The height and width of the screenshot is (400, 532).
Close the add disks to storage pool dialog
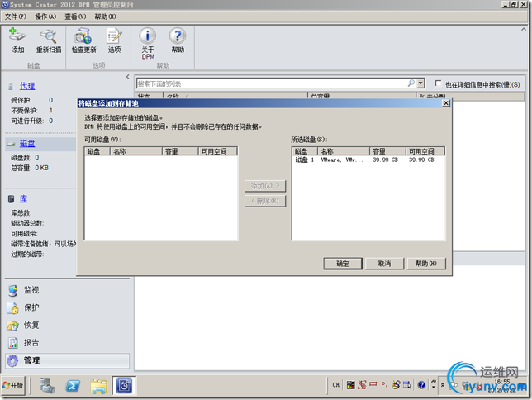pos(446,102)
